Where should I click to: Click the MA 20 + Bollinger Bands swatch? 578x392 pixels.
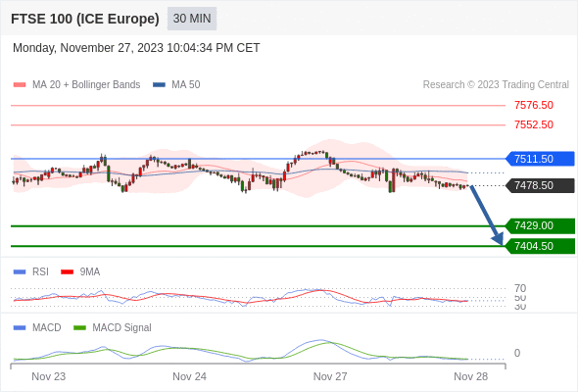[x=20, y=85]
